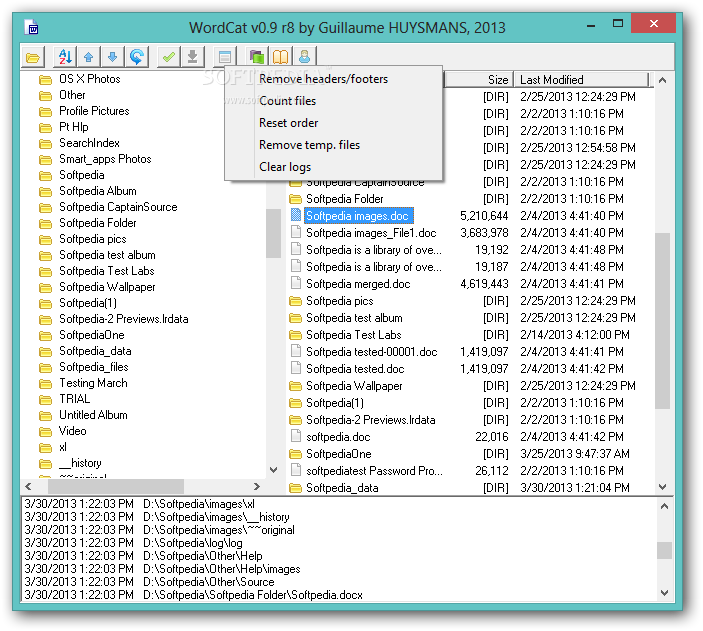Image resolution: width=703 pixels, height=631 pixels.
Task: Select Softpedia tested-00001.doc file
Action: pos(371,352)
